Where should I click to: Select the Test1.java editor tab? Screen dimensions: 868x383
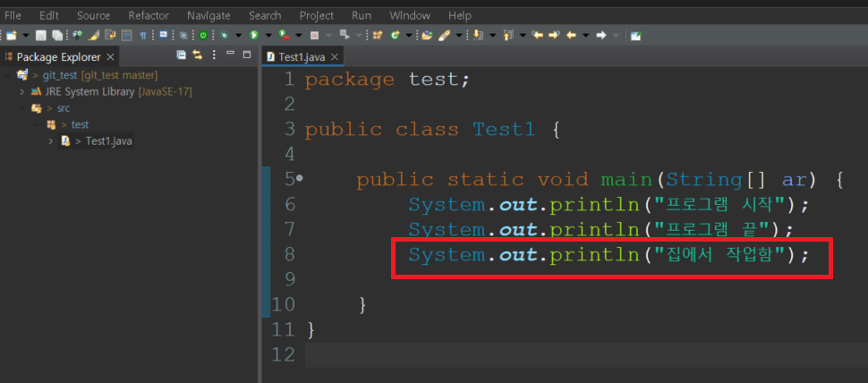[303, 57]
